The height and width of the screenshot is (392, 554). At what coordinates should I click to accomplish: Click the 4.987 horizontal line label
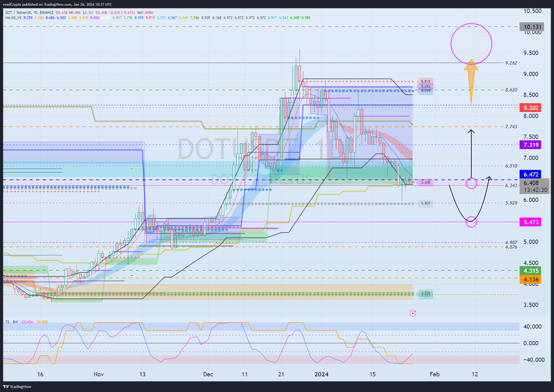click(x=511, y=243)
